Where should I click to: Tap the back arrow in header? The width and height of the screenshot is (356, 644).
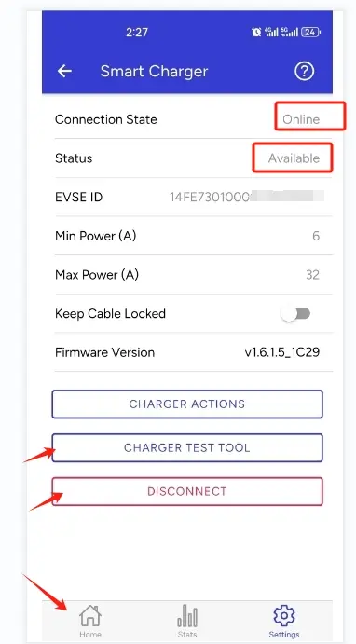(x=64, y=71)
